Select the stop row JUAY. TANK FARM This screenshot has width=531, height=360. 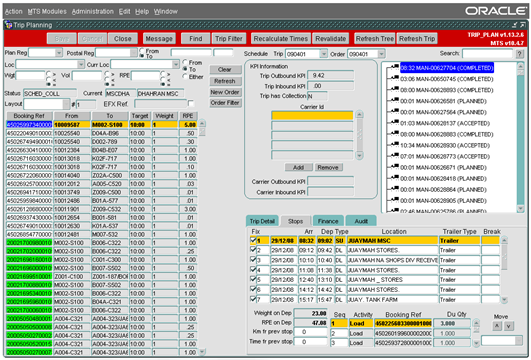click(x=392, y=299)
